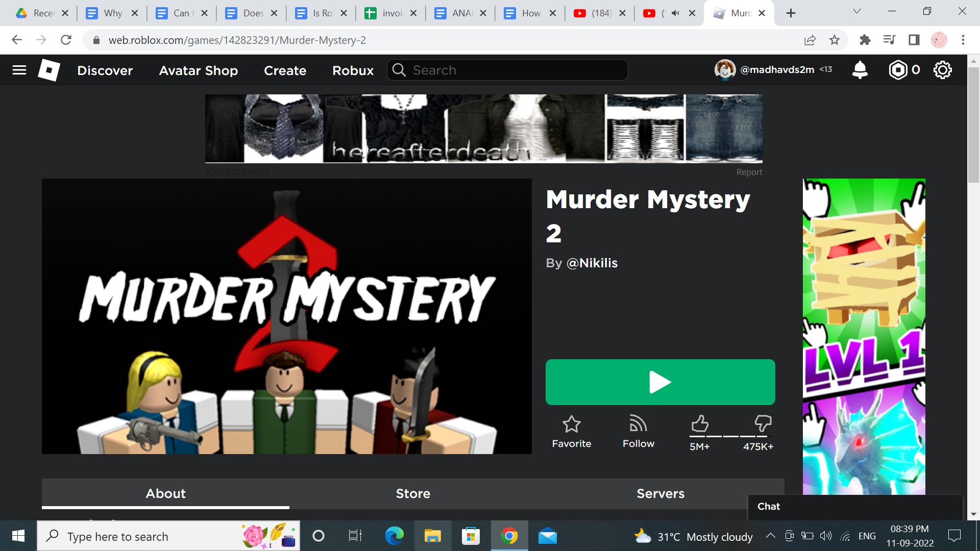This screenshot has width=980, height=551.
Task: Open the Roblox hamburger navigation menu
Action: (19, 70)
